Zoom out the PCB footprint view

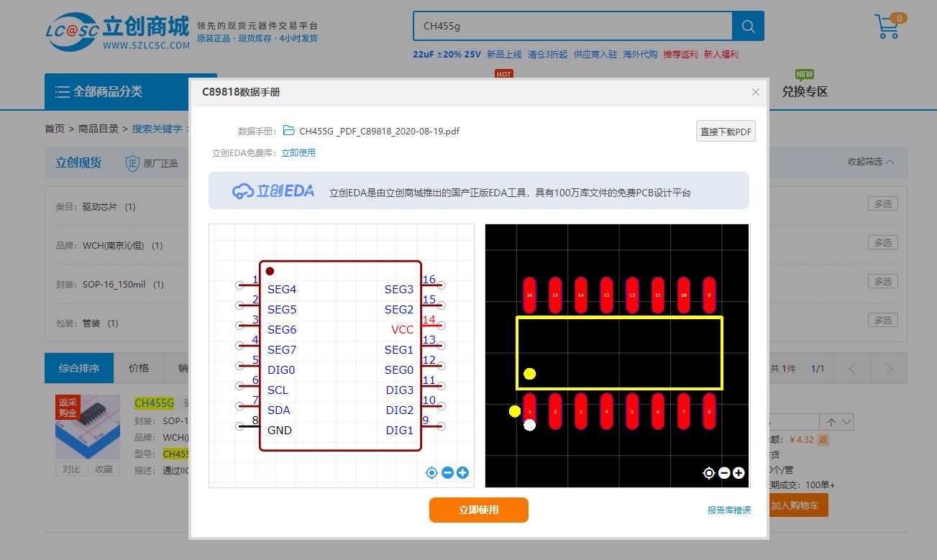[724, 473]
